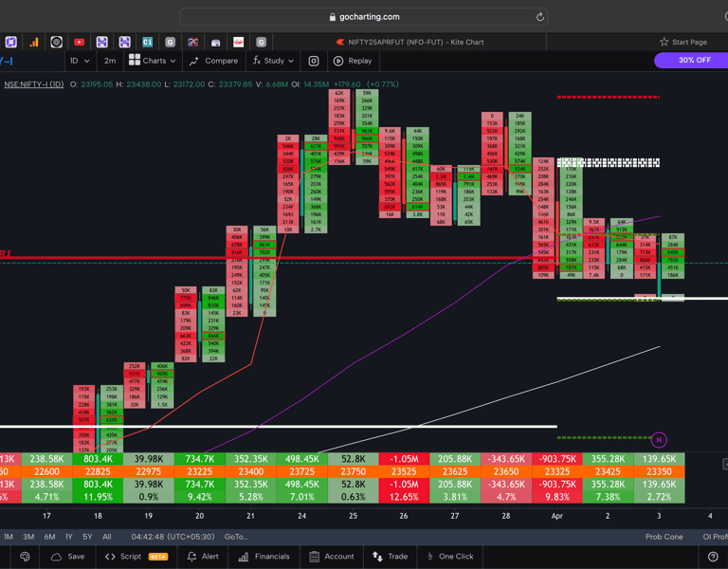The height and width of the screenshot is (569, 728).
Task: Open the YouTube bookmark icon
Action: (79, 43)
